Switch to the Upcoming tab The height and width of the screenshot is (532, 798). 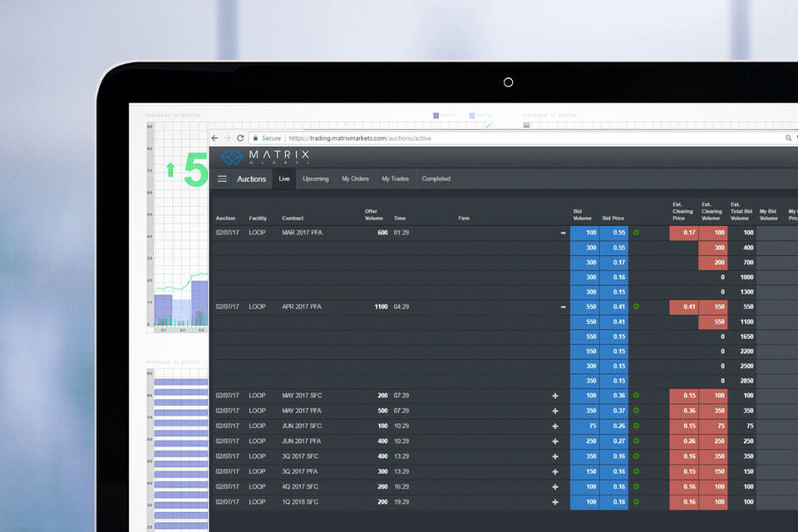point(315,178)
